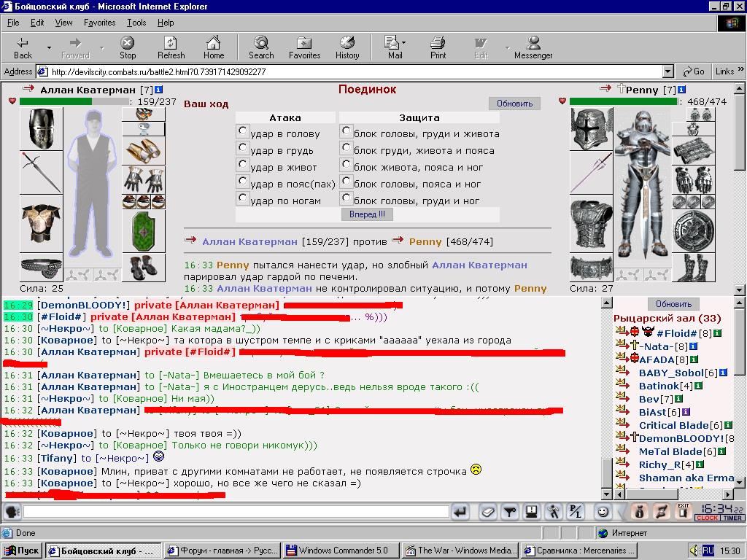This screenshot has height=560, width=747.
Task: Open the address bar dropdown arrow
Action: (668, 72)
